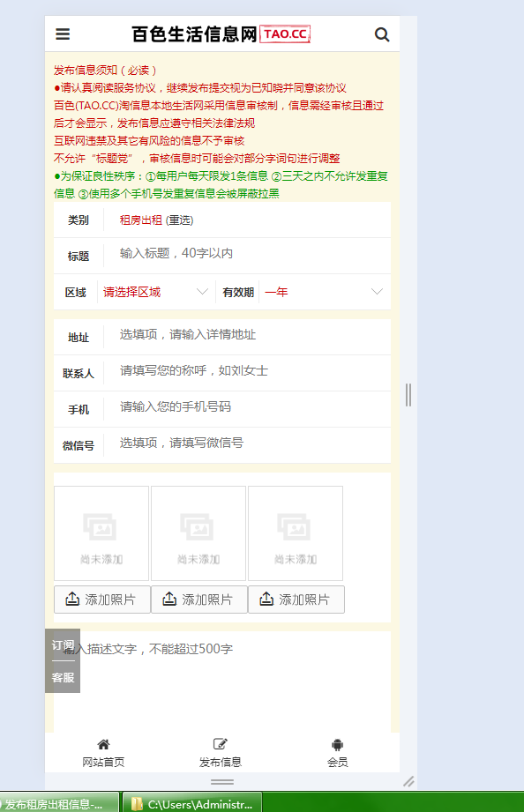Click the first 添加照片 upload button
Image resolution: width=524 pixels, height=812 pixels.
tap(102, 600)
